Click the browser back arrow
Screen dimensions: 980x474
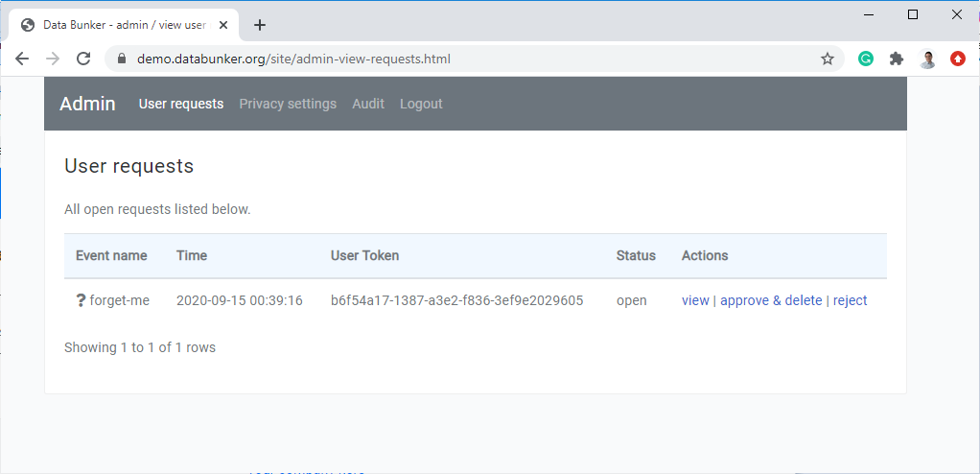click(x=22, y=59)
